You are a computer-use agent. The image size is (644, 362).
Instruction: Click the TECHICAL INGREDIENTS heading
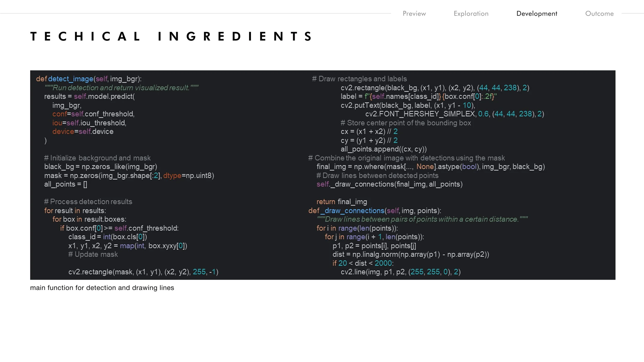click(172, 36)
